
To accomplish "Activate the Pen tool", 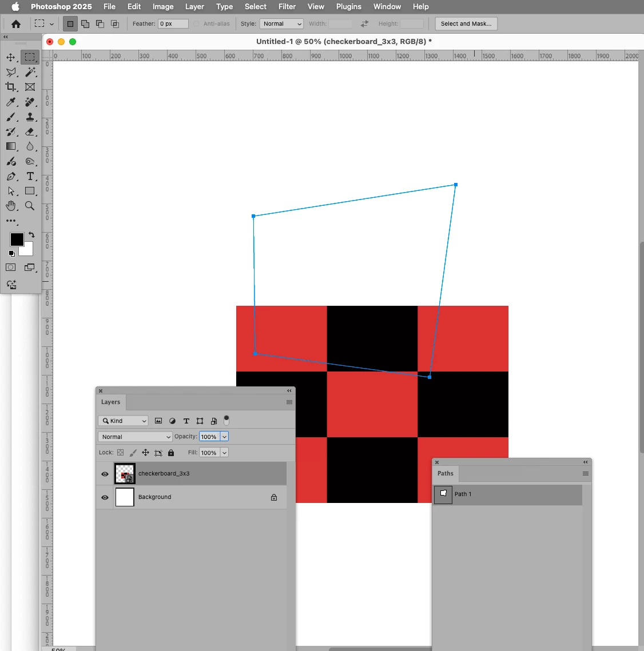I will pos(11,177).
